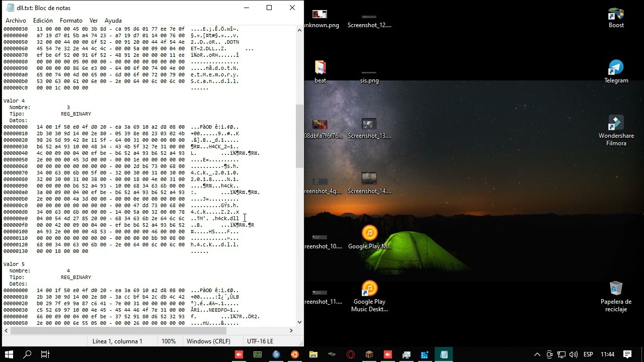Open the Edición menu
Image resolution: width=644 pixels, height=362 pixels.
(x=43, y=21)
